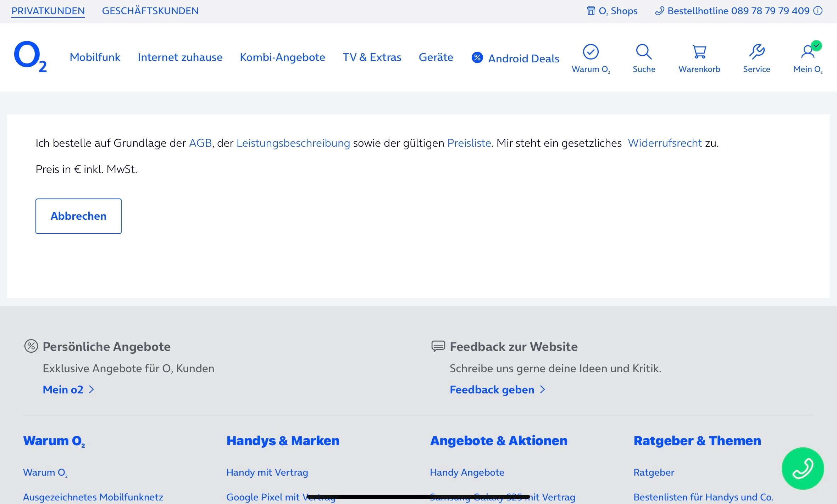Open the Widerrufsrecht link
Image resolution: width=837 pixels, height=504 pixels.
665,143
